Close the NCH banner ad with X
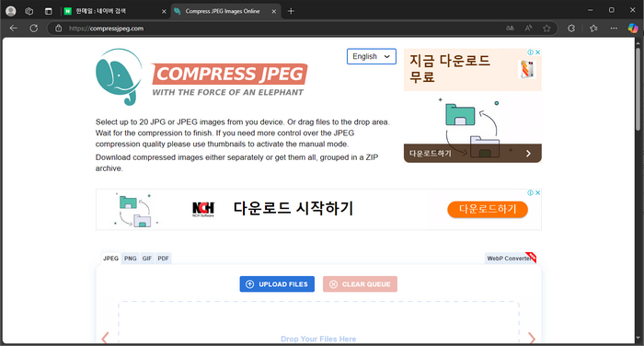 [x=537, y=192]
